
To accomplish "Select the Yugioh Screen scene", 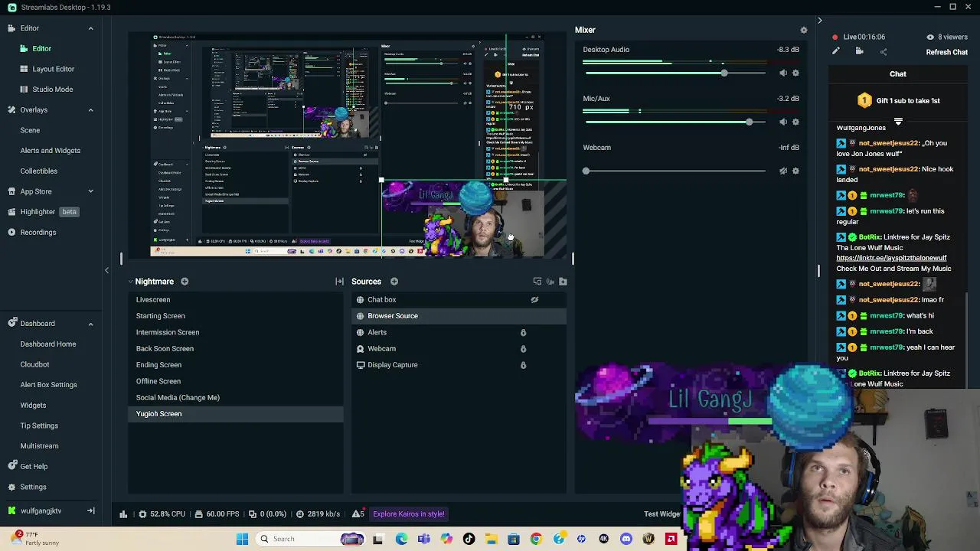I will click(x=236, y=414).
